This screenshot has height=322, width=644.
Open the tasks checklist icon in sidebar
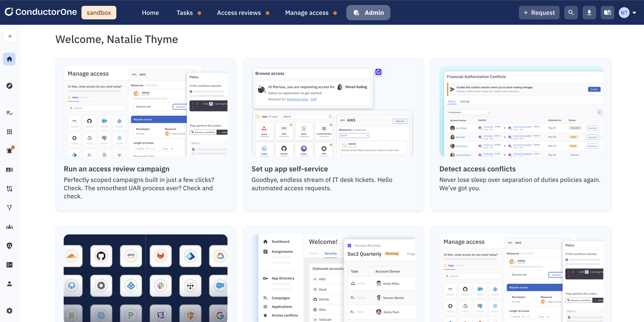9,113
